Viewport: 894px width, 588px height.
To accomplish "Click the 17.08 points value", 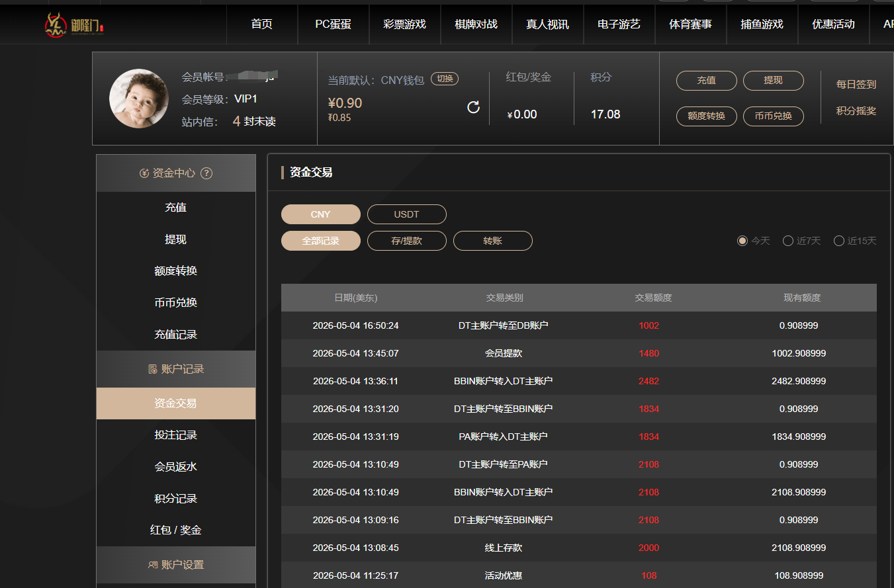I will [605, 114].
